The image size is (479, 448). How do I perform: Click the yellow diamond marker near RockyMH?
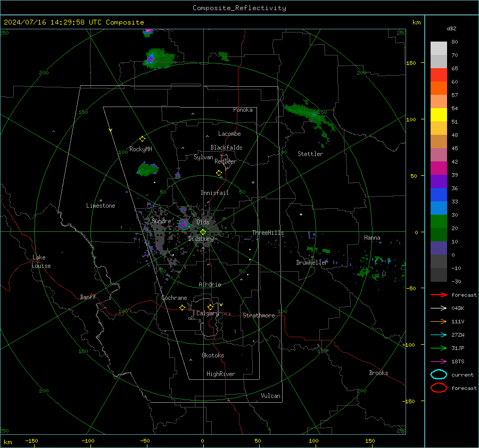[x=142, y=139]
